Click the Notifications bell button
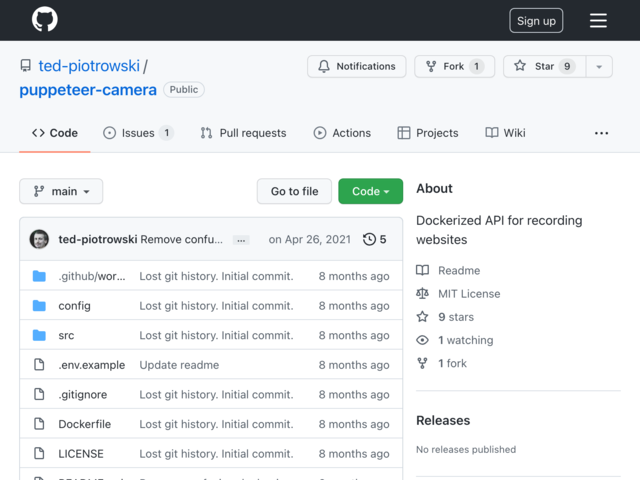Viewport: 640px width, 480px height. (357, 66)
